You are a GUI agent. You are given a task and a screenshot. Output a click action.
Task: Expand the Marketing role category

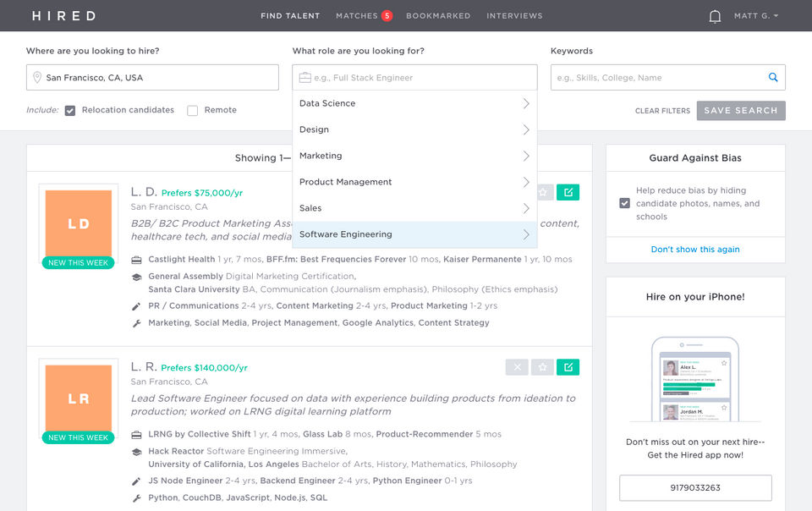coord(414,156)
